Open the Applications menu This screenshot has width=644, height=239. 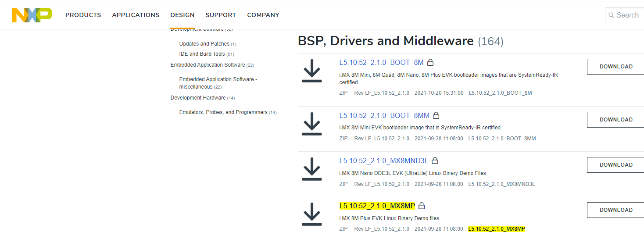point(136,15)
